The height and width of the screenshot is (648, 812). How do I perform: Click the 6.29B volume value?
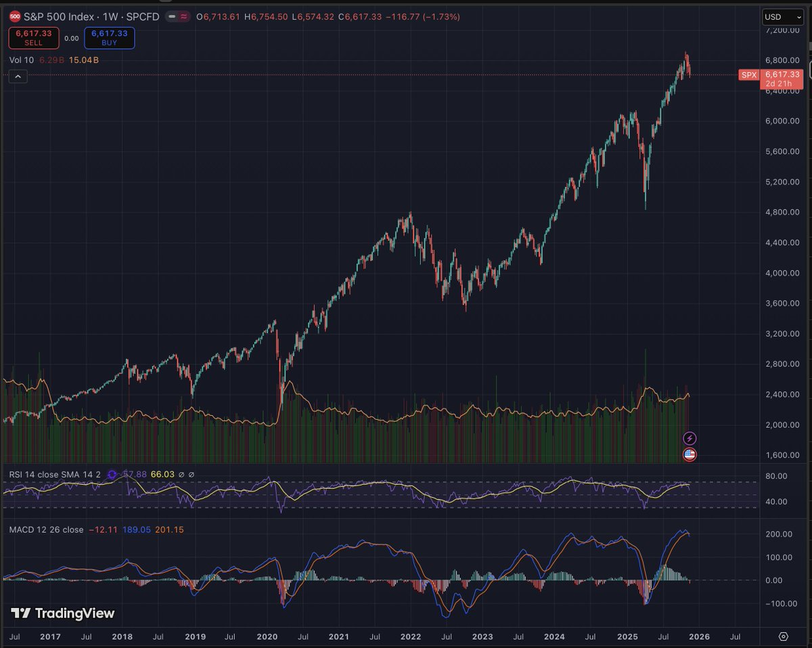(52, 60)
